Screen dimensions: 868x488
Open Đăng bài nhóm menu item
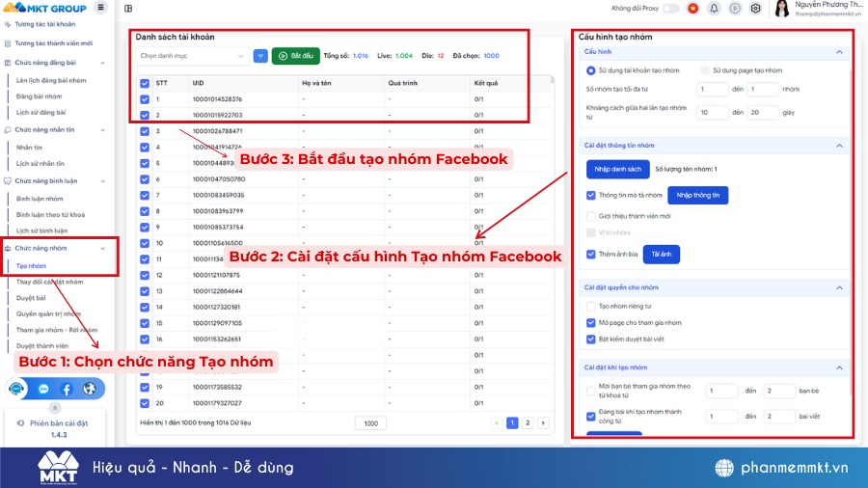click(x=39, y=96)
